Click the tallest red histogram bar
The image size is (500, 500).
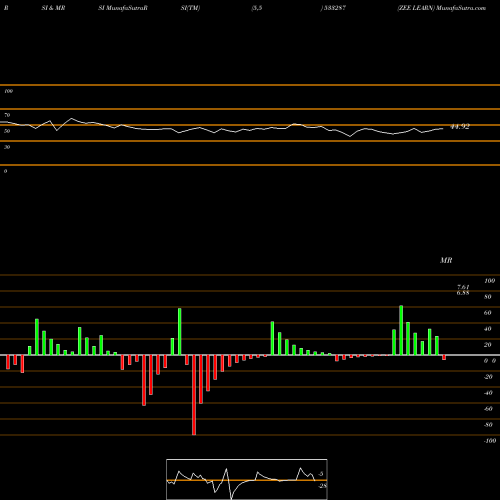(x=194, y=395)
